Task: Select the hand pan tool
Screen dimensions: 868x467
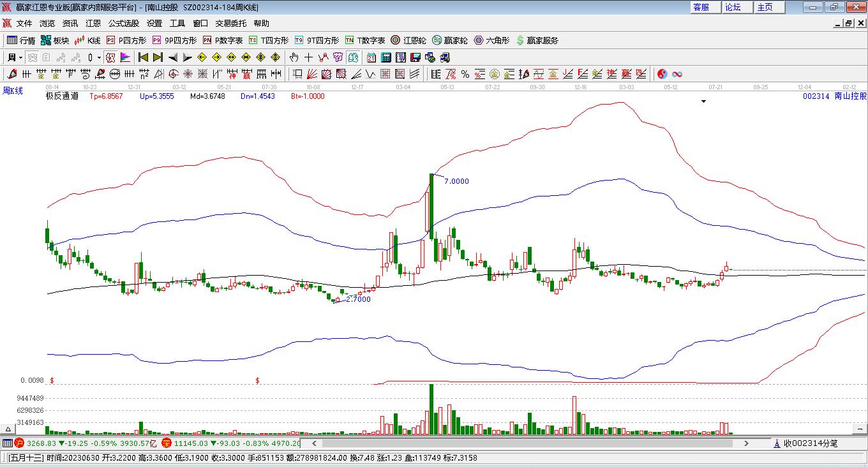Action: [x=294, y=57]
